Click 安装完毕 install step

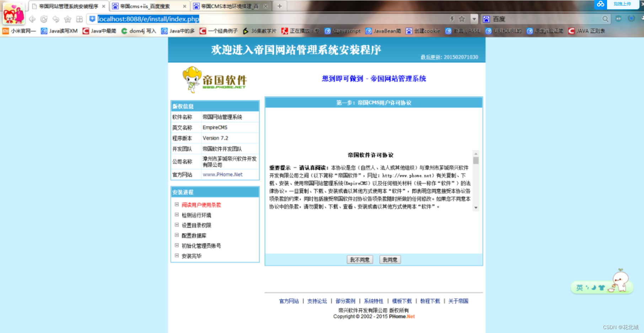coord(191,256)
